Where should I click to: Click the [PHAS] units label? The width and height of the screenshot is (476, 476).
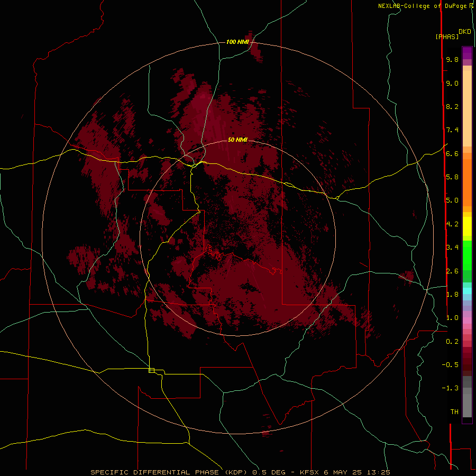[447, 37]
